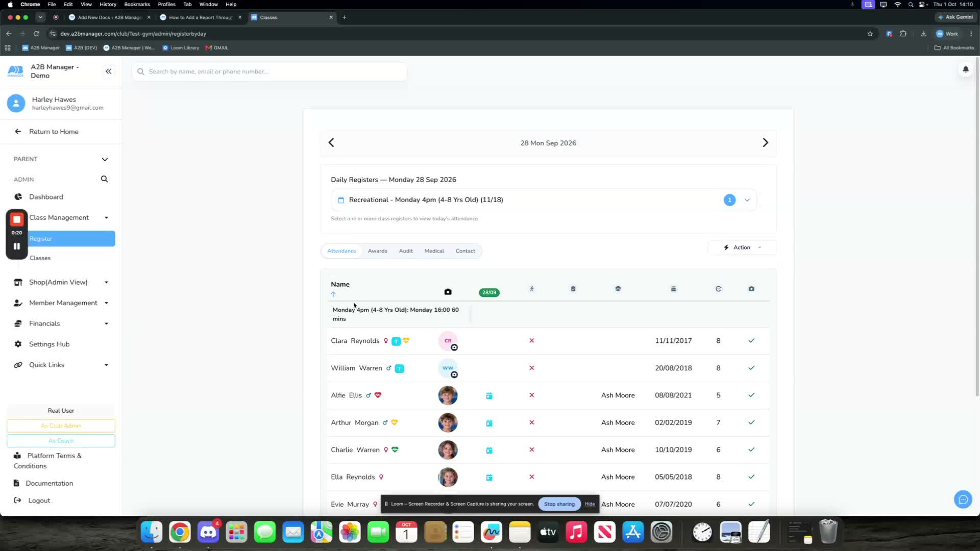
Task: Go to next day arrow
Action: pyautogui.click(x=765, y=143)
